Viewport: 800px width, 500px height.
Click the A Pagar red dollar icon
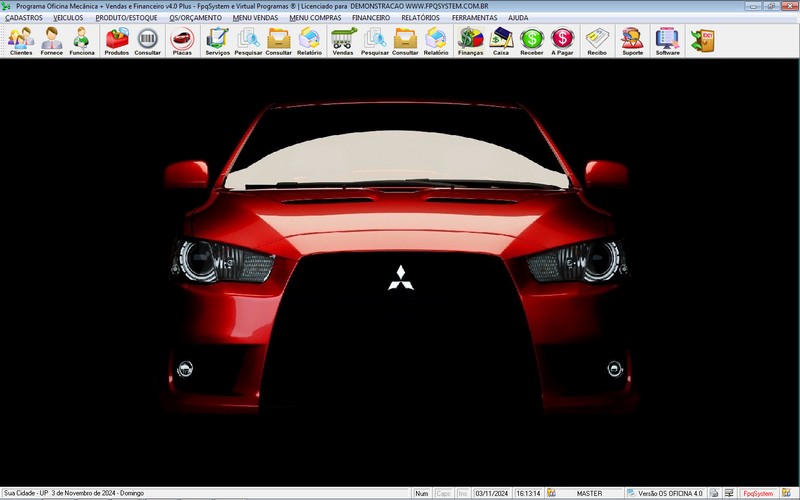tap(562, 40)
